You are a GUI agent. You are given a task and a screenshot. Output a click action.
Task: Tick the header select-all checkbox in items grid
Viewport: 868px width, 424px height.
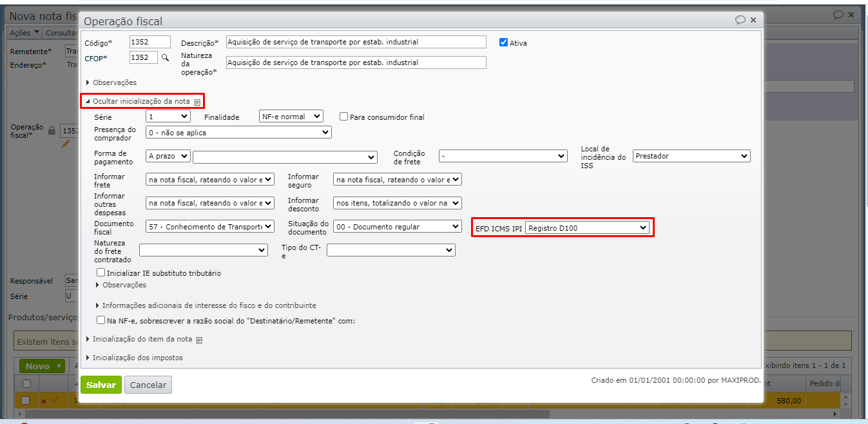(26, 383)
